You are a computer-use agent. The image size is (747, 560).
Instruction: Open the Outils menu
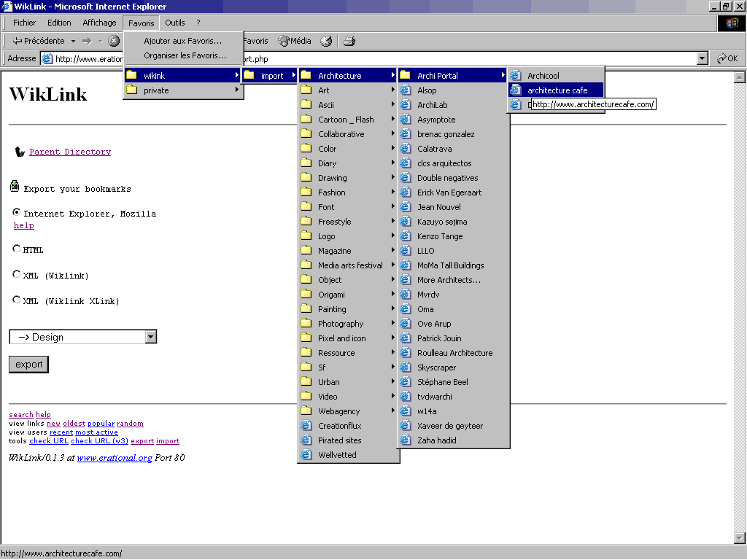click(x=175, y=23)
